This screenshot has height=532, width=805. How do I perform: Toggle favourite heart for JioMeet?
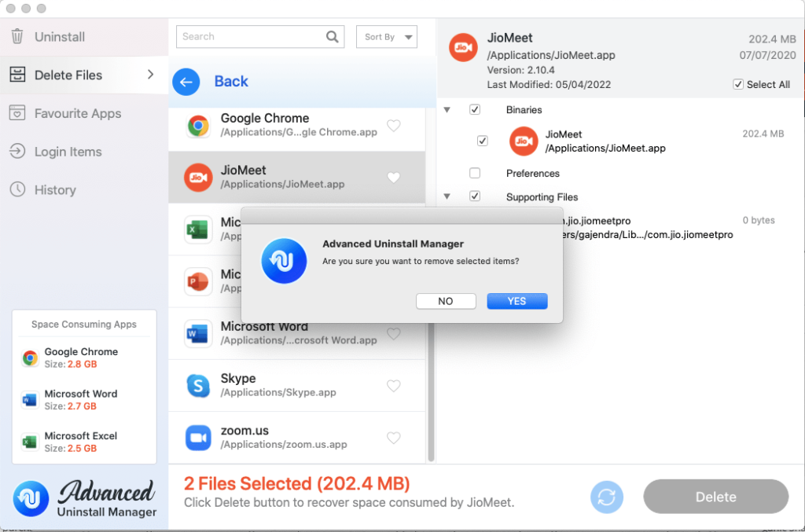[x=394, y=178]
